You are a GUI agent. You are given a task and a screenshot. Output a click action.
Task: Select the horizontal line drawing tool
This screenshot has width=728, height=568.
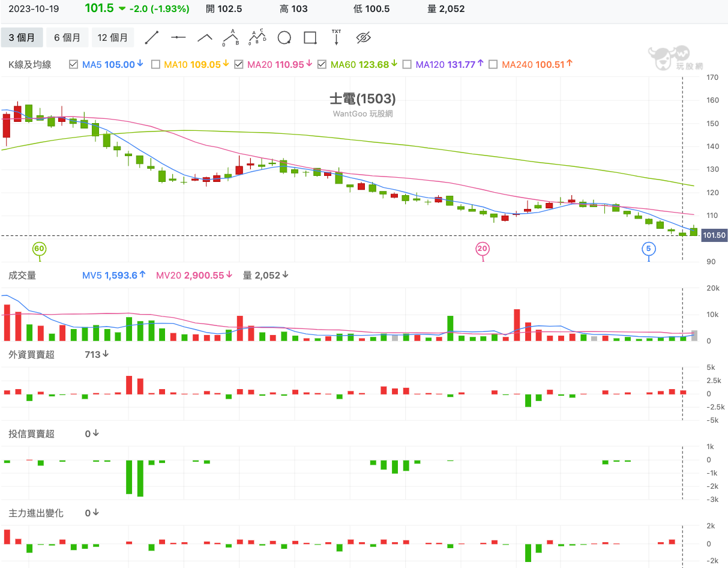click(x=178, y=38)
